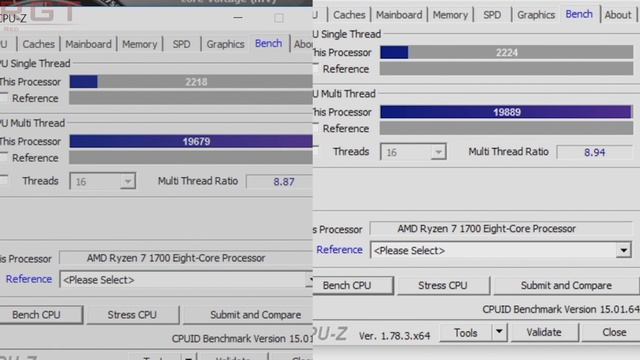640x360 pixels.
Task: Open Caches tab in right CPU-Z window
Action: point(349,15)
